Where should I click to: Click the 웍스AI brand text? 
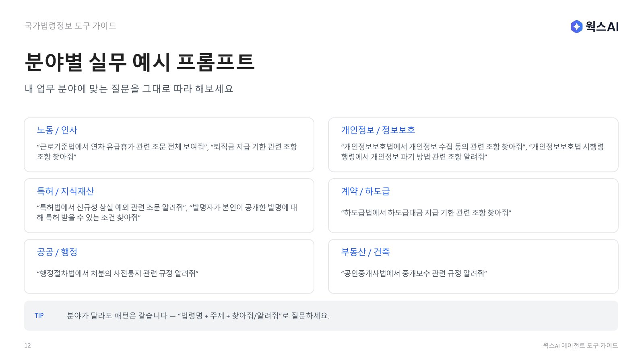[602, 27]
